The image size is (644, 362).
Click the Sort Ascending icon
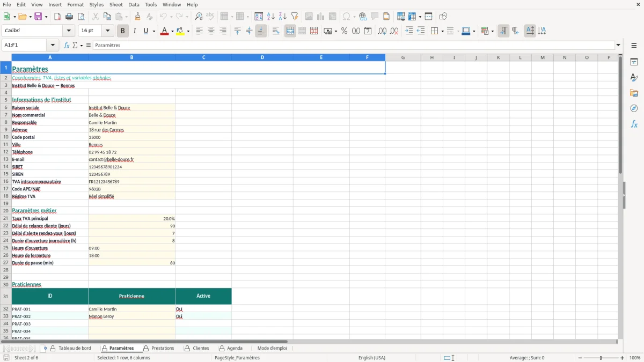pos(271,17)
